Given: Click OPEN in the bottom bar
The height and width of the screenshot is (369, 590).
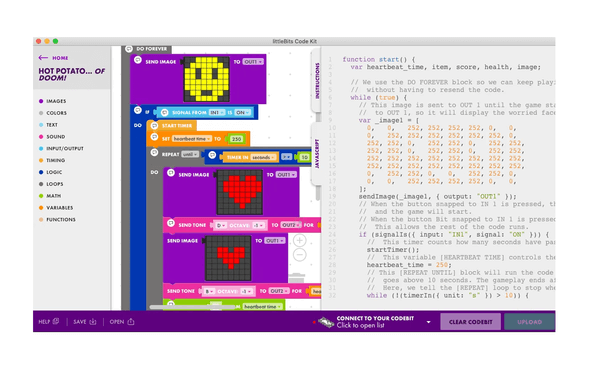Looking at the screenshot, I should pos(117,322).
